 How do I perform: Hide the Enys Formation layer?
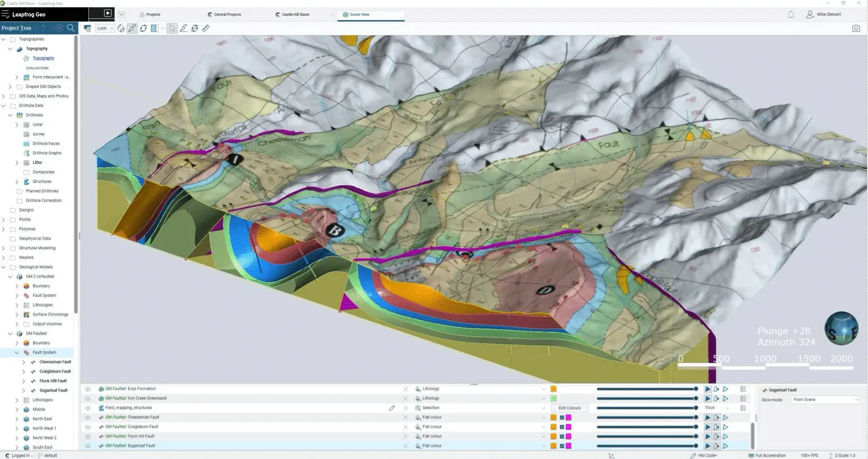(x=88, y=389)
